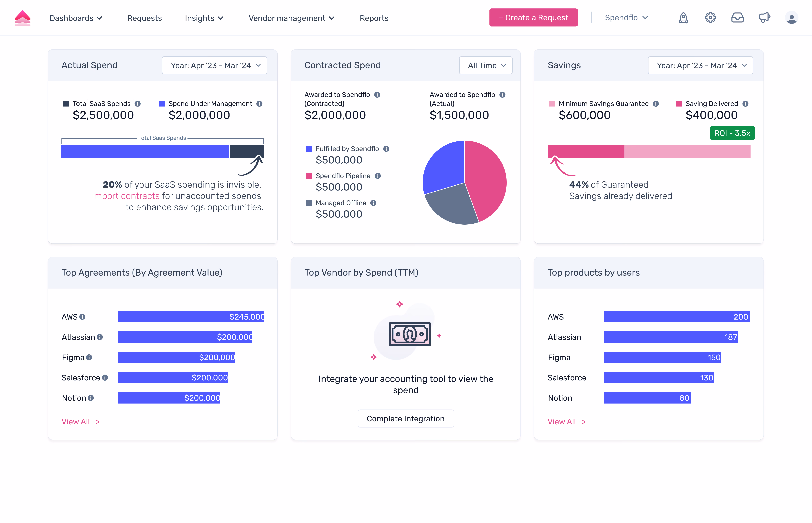Click the Notion $200,000 agreement bar
This screenshot has width=812, height=523.
(169, 398)
